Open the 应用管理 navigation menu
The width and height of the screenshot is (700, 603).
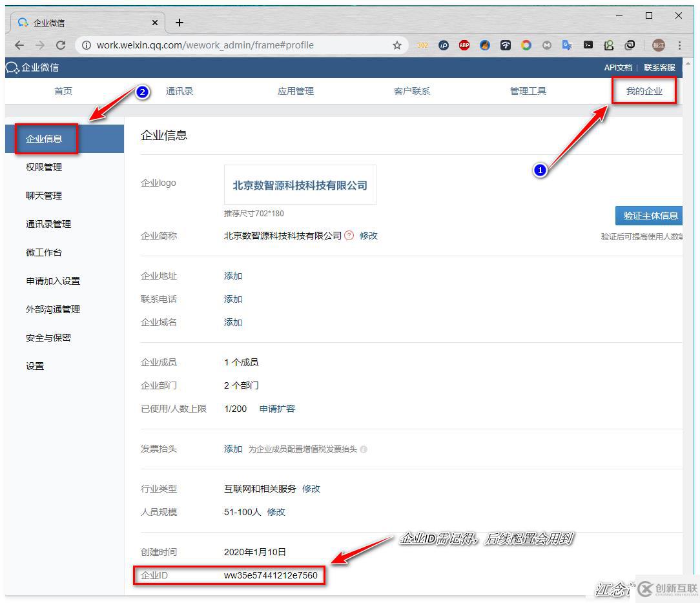point(295,90)
